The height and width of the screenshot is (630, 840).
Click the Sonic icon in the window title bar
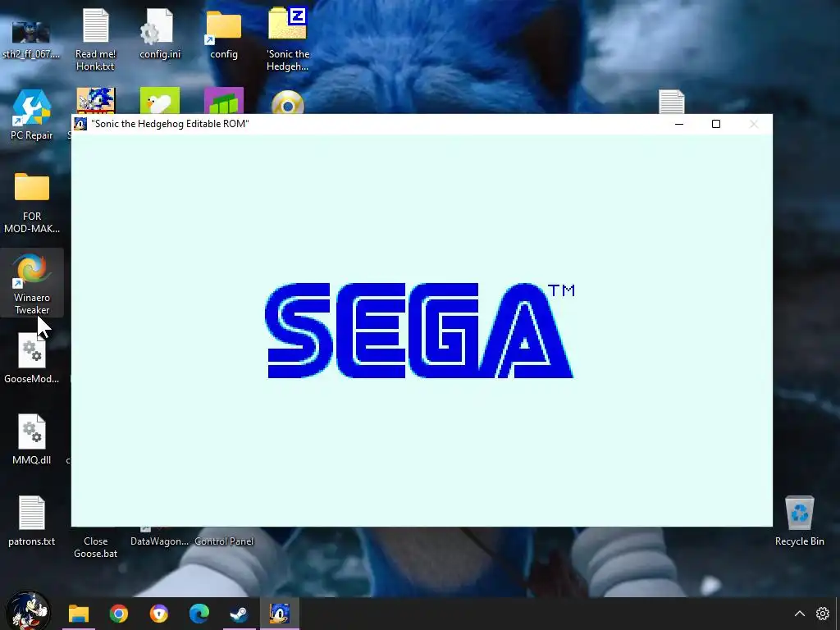point(80,124)
